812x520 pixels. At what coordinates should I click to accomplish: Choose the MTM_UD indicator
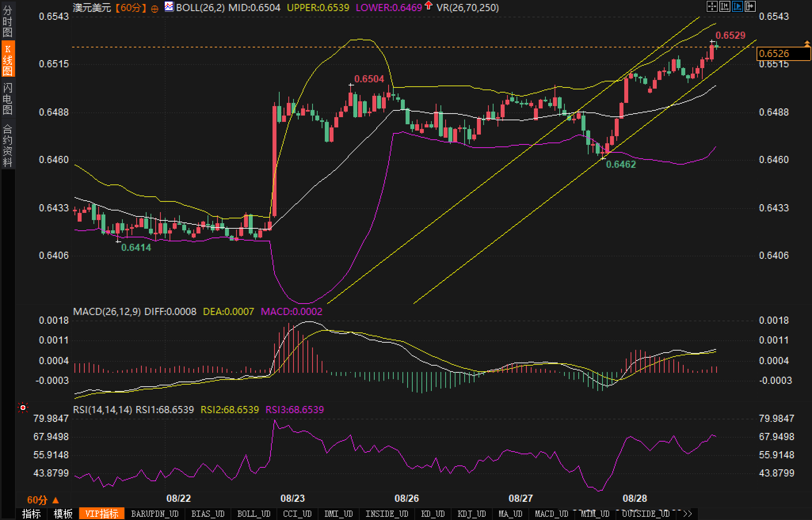pos(595,514)
